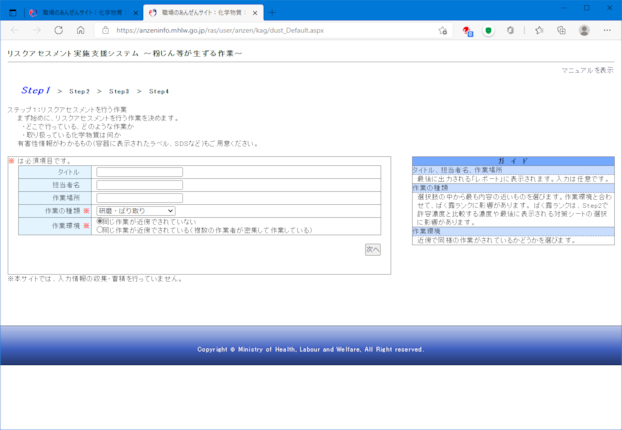Viewport: 622px width, 430px height.
Task: Click the padlock site info icon
Action: pyautogui.click(x=106, y=30)
